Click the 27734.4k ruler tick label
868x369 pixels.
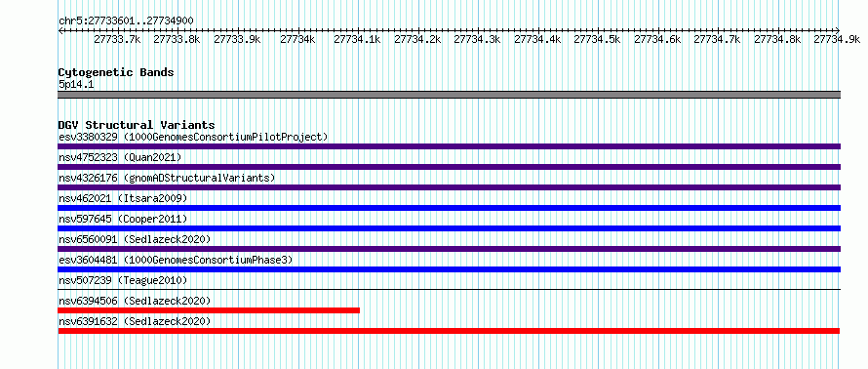pos(537,39)
